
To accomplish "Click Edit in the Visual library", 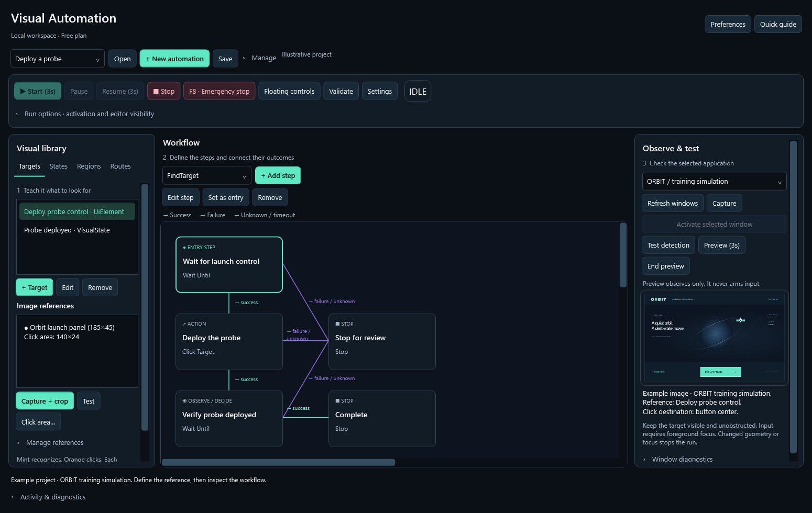I will pos(68,287).
